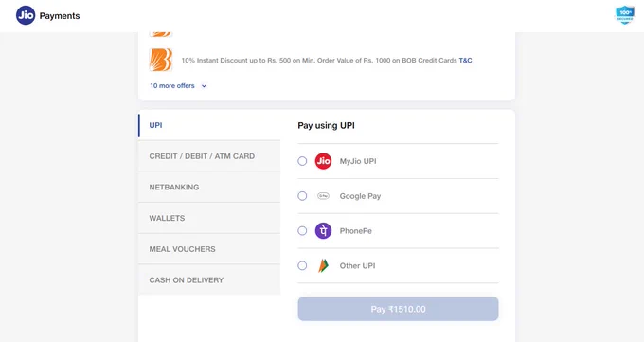Click the purple PhonePe logo
The height and width of the screenshot is (342, 644).
[x=323, y=230]
